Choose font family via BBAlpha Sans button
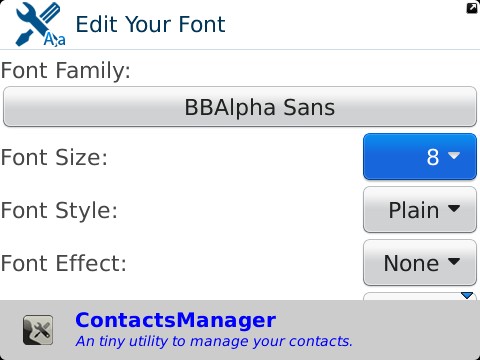This screenshot has width=480, height=360. 240,107
